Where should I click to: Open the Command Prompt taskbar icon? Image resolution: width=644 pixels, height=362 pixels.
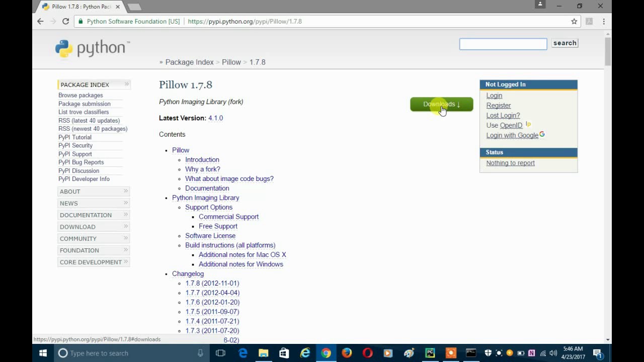[471, 353]
